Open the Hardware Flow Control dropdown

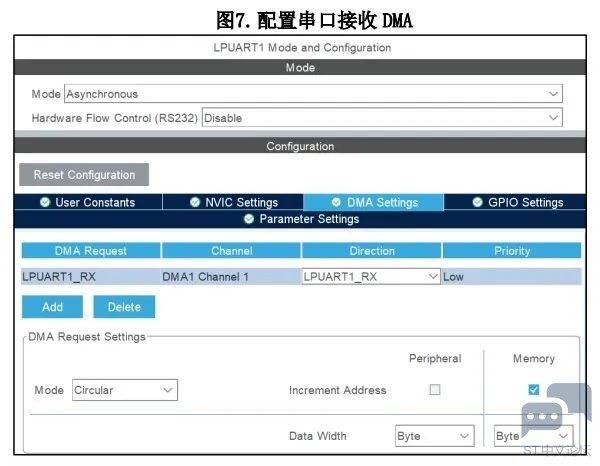click(x=382, y=117)
